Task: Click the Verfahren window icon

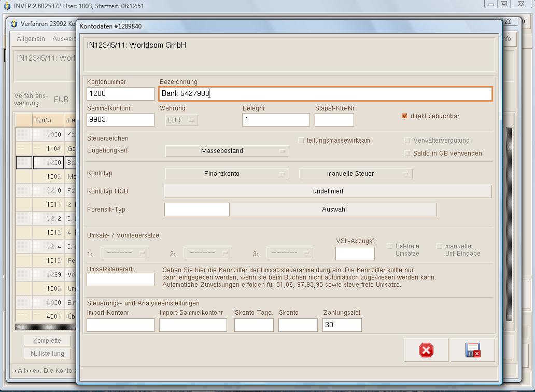Action: point(14,24)
